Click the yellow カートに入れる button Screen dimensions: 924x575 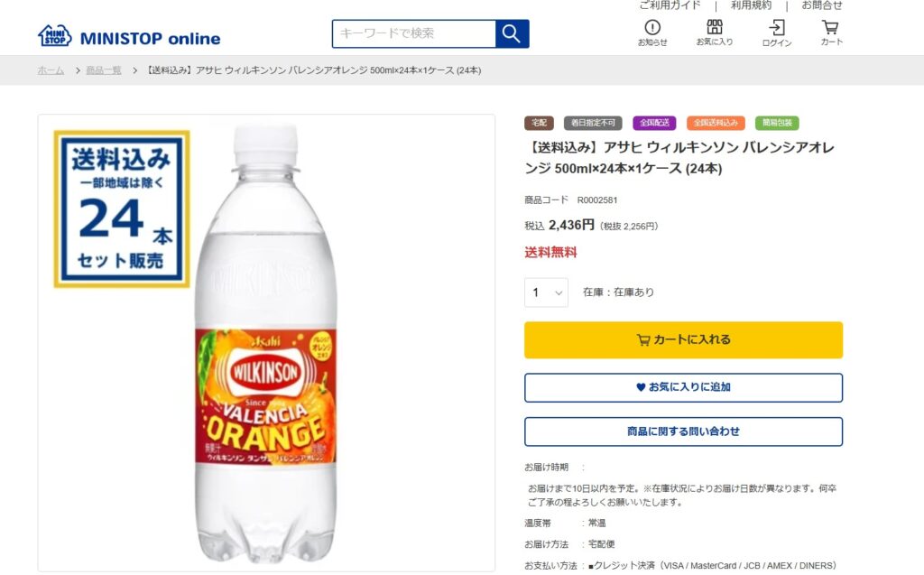[683, 340]
